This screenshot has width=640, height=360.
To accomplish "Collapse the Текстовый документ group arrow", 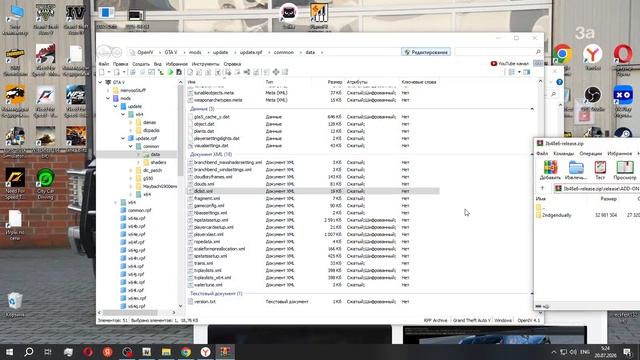I will pos(532,294).
